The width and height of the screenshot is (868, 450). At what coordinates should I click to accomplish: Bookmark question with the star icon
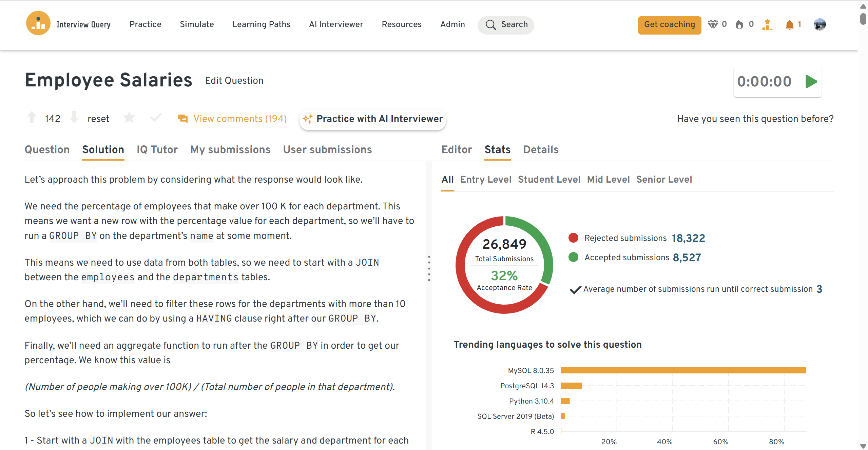129,118
